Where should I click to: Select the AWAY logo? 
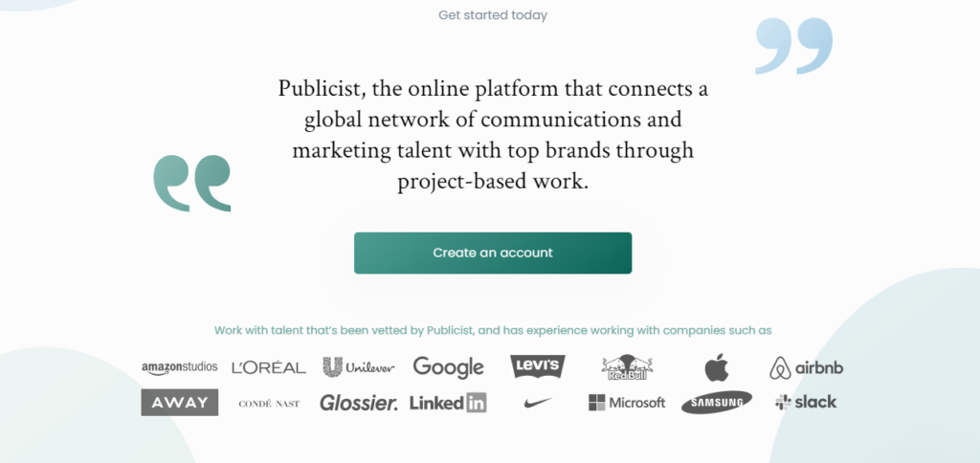pos(179,403)
